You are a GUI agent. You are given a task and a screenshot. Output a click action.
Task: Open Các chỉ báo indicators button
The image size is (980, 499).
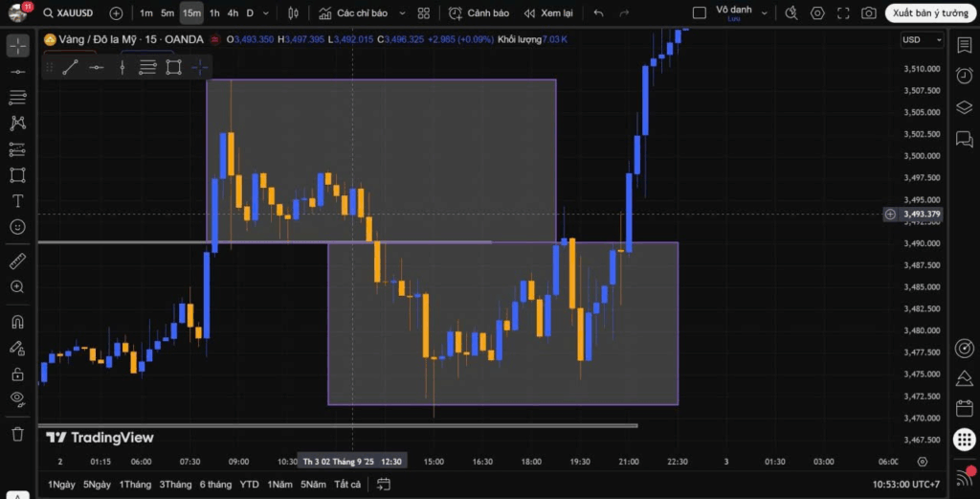pos(355,13)
